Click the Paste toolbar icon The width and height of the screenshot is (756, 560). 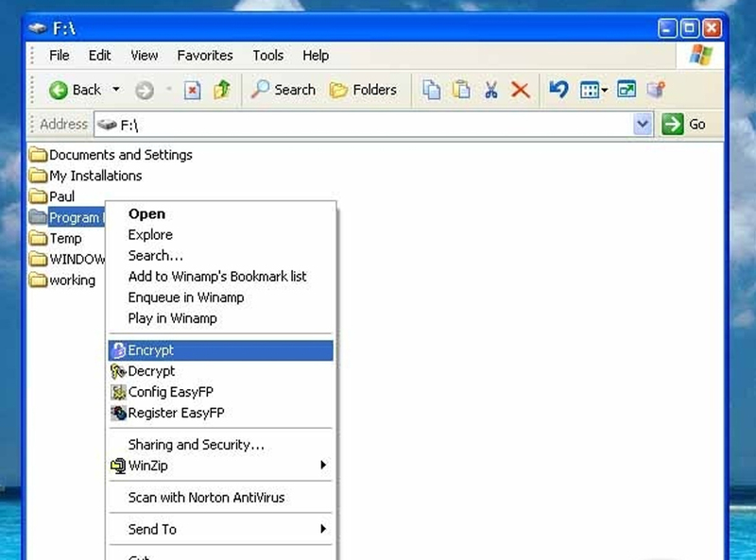(461, 90)
